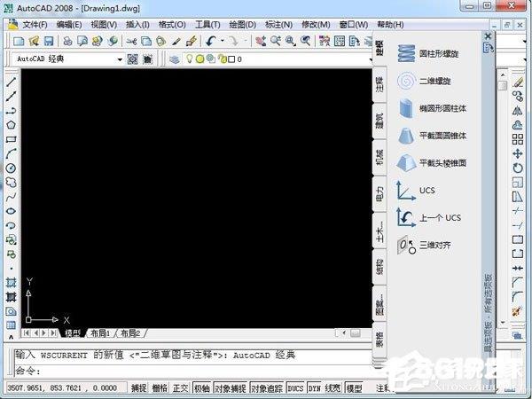
Task: Select the Circle tool
Action: [12, 168]
